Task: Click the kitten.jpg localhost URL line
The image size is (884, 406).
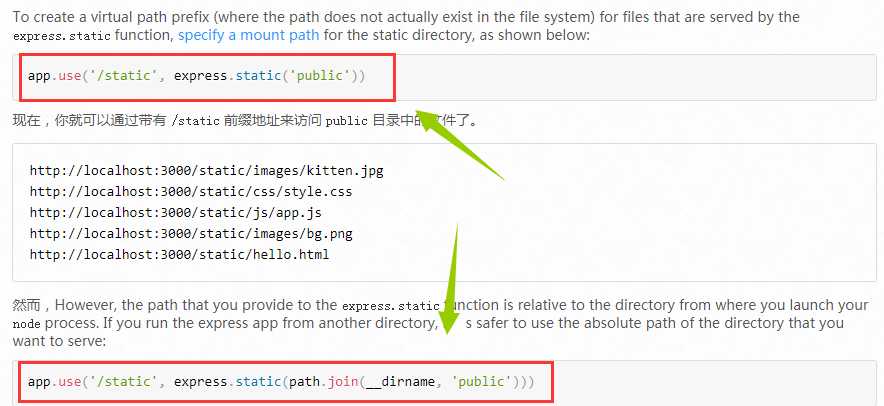Action: [x=206, y=170]
